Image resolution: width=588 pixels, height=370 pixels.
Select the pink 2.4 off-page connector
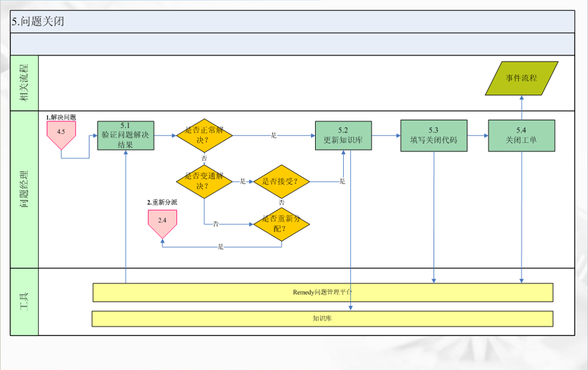[162, 222]
